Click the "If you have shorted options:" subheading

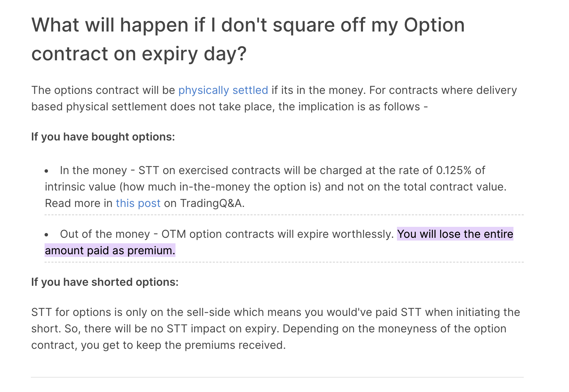click(x=105, y=282)
